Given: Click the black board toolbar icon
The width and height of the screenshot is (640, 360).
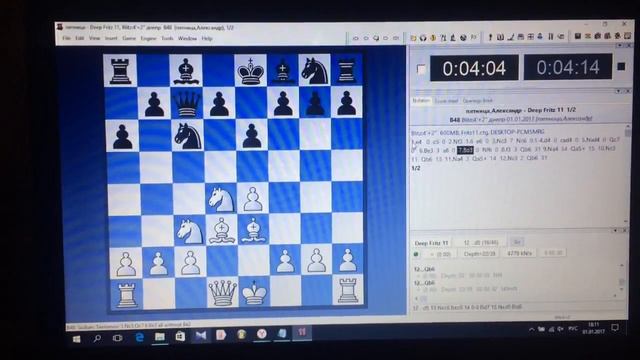Looking at the screenshot, I should point(578,36).
